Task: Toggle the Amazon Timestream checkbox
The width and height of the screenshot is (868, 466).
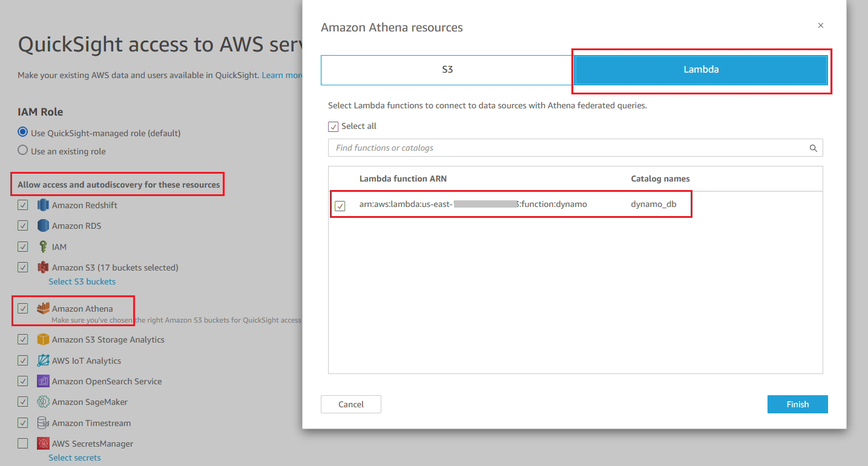Action: [x=23, y=423]
